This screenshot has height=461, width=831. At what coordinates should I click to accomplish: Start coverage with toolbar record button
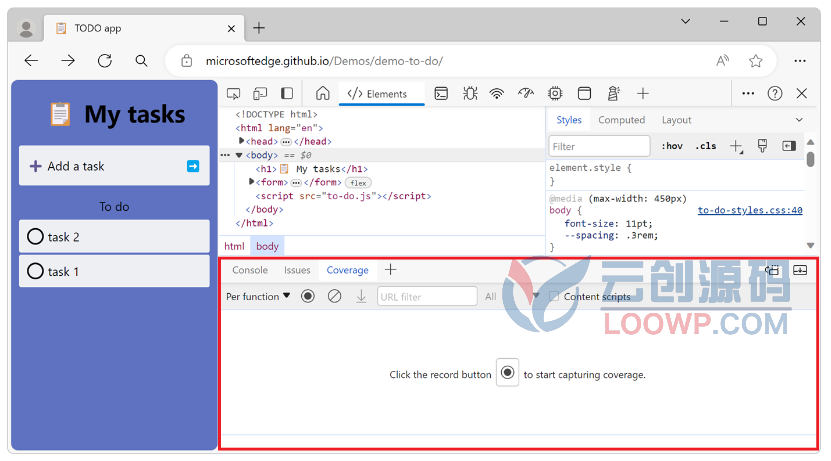(307, 296)
